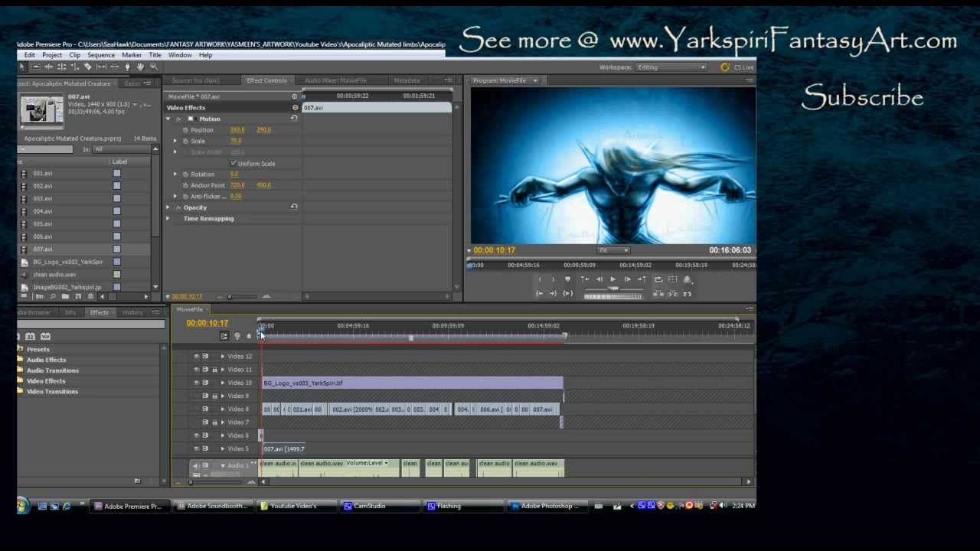Open the Workspace Editing dropdown

tap(671, 67)
